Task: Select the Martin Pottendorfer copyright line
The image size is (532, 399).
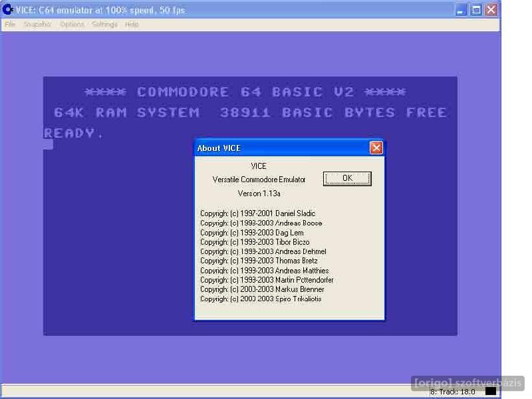Action: (x=267, y=280)
